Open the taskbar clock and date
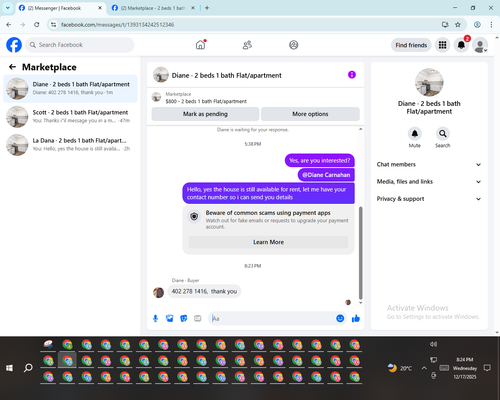 click(x=465, y=368)
